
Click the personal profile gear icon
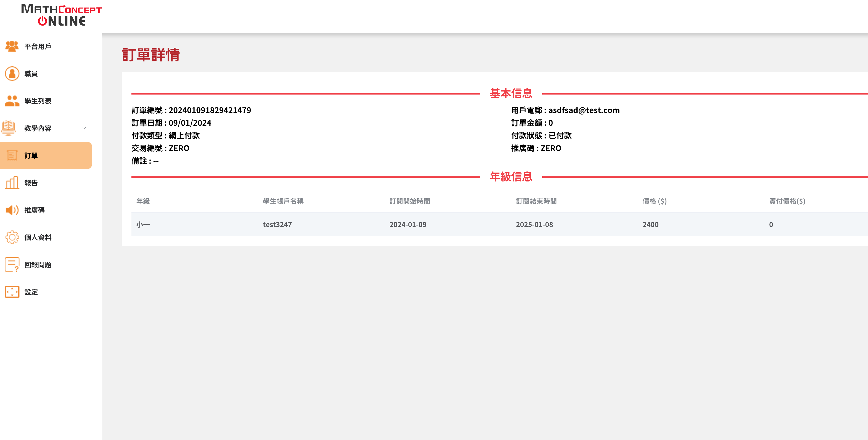point(12,237)
